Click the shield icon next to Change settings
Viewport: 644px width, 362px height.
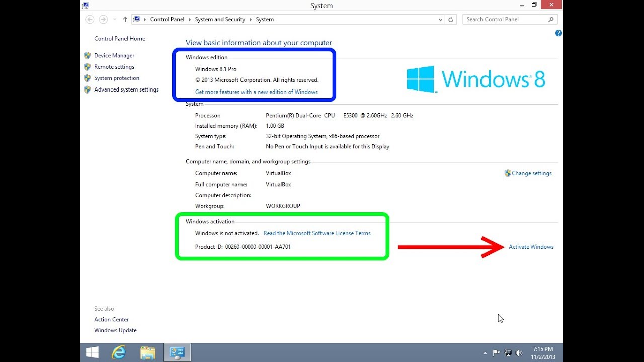pyautogui.click(x=508, y=173)
